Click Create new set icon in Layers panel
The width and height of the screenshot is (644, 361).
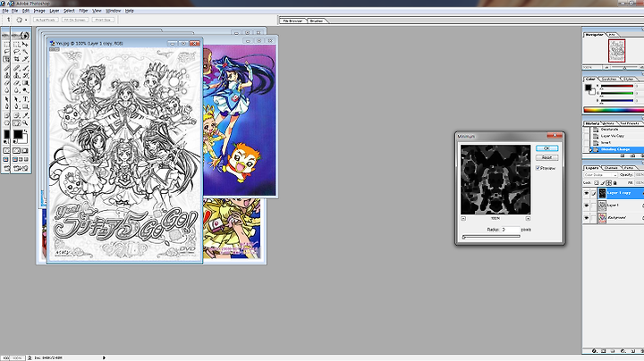click(x=613, y=351)
